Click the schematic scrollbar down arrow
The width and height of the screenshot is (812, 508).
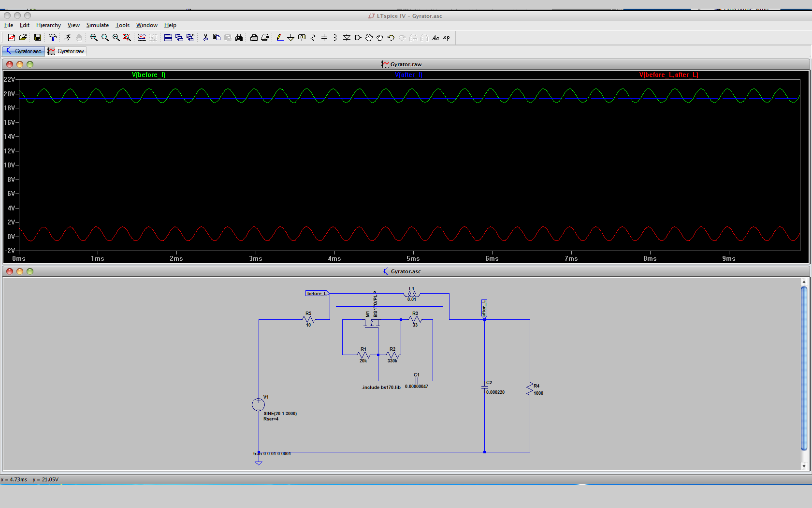tap(804, 466)
